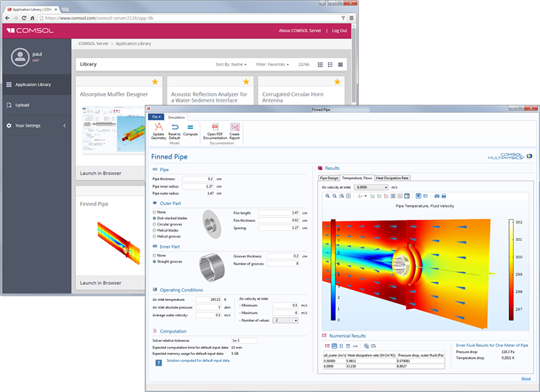Zoom out on the graphics plot
The image size is (540, 392).
pyautogui.click(x=334, y=196)
